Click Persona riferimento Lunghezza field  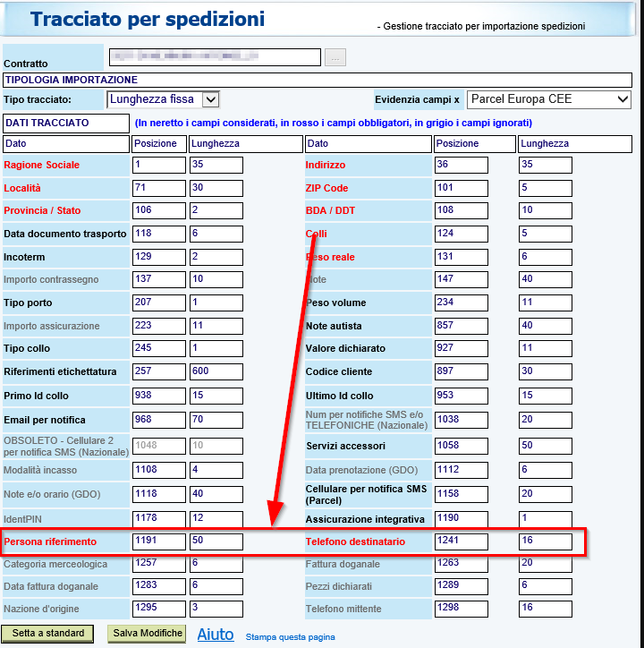[216, 541]
